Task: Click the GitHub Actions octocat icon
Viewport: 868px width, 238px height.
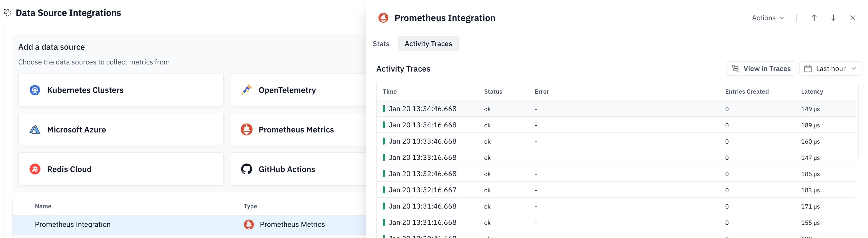Action: coord(246,169)
